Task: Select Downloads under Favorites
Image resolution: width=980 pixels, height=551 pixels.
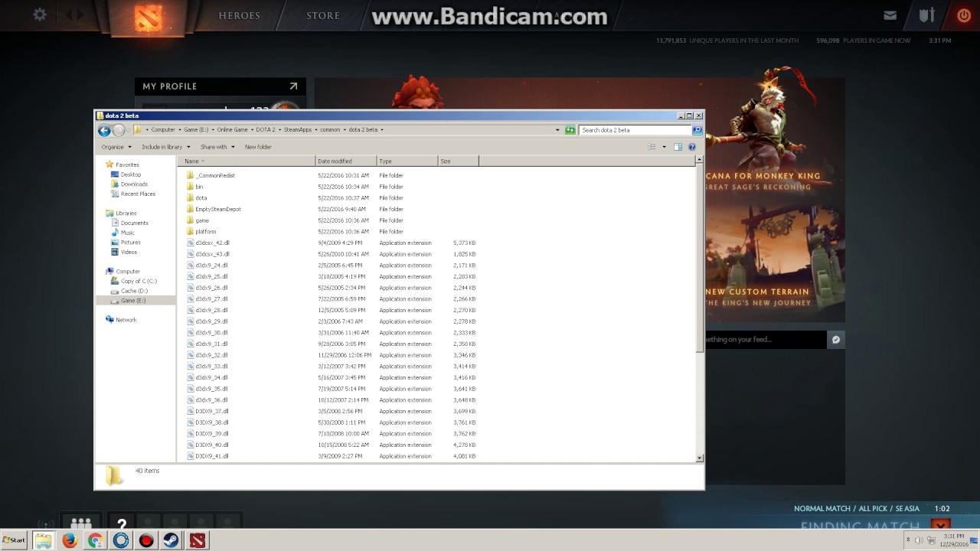Action: pos(133,184)
